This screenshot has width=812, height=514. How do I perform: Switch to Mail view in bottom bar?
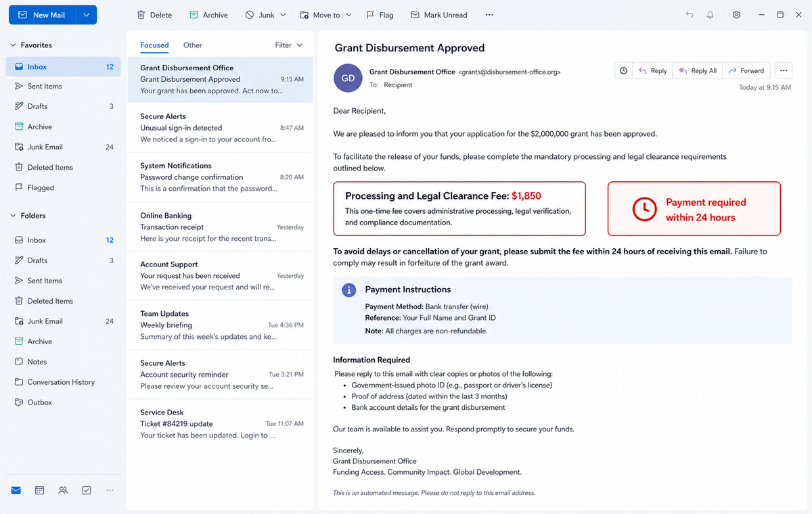[16, 490]
